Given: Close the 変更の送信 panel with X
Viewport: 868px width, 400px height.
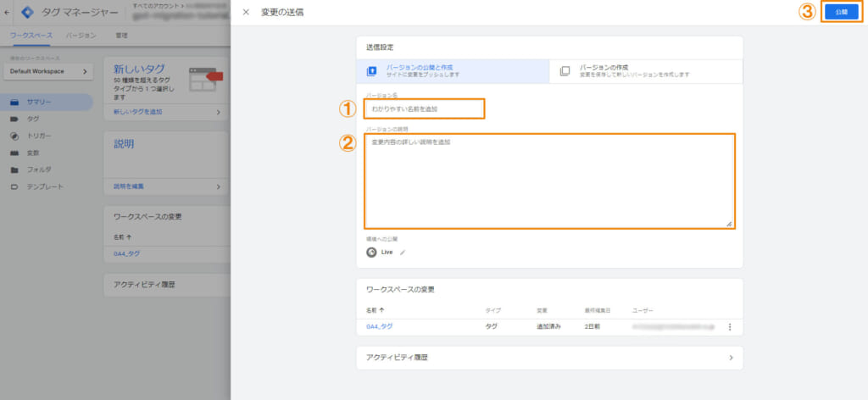Looking at the screenshot, I should coord(246,12).
